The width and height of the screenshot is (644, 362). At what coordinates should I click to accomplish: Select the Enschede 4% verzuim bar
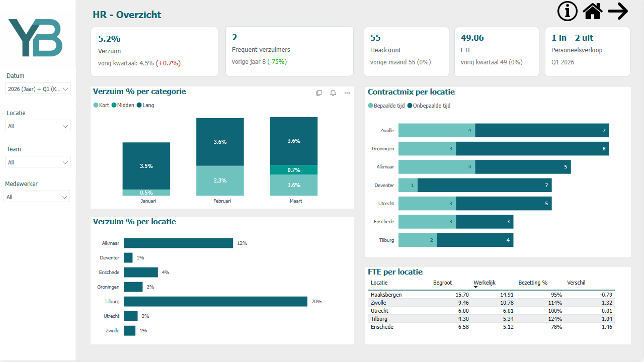click(141, 272)
